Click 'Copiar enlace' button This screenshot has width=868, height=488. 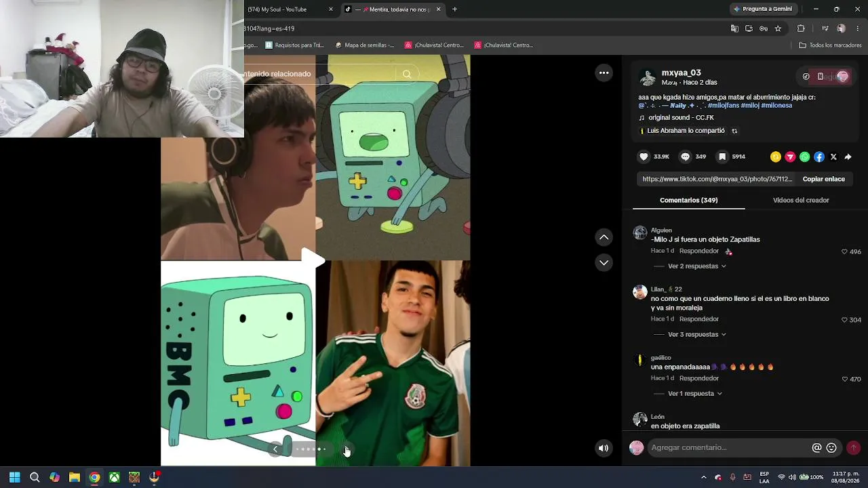click(x=823, y=179)
